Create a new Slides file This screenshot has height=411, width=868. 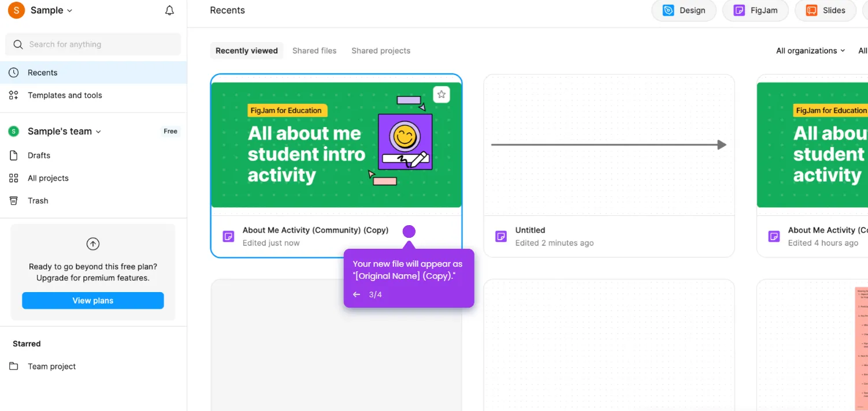pos(826,10)
